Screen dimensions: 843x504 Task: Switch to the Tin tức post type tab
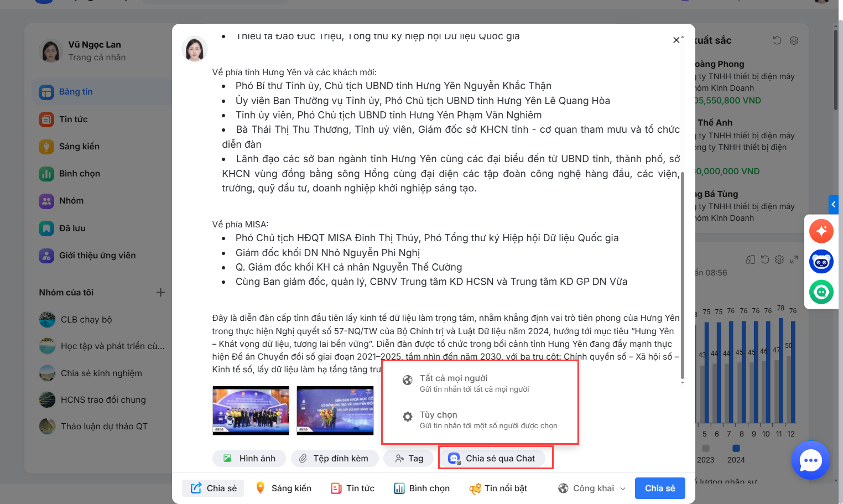pyautogui.click(x=352, y=488)
